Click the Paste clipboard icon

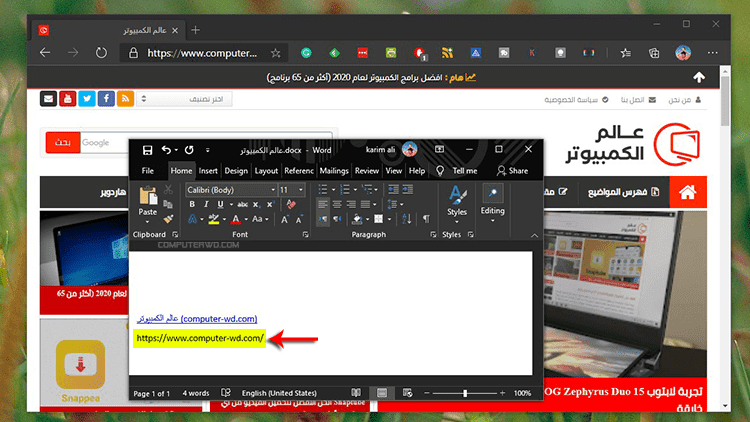[148, 195]
